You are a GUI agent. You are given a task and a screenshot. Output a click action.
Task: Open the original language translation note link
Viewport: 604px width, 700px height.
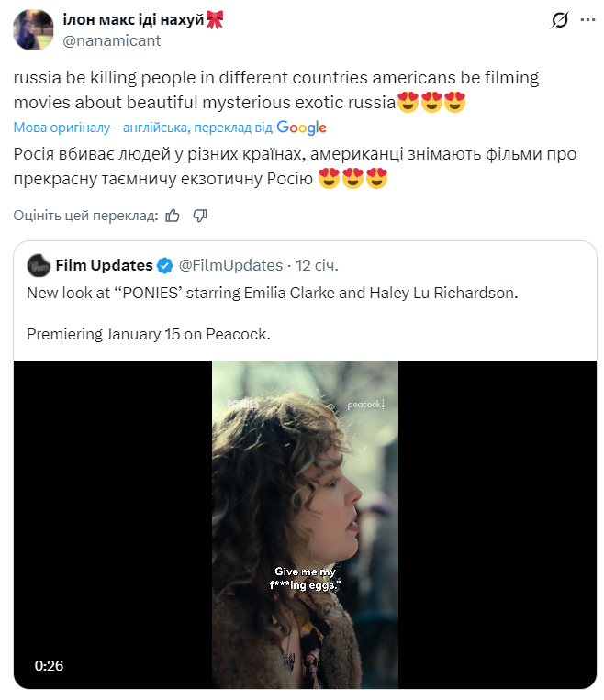click(x=142, y=128)
